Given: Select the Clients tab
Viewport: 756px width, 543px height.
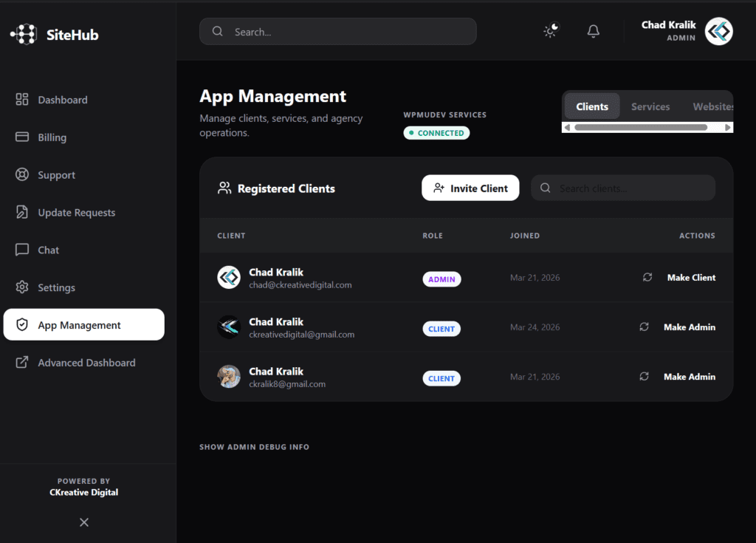Looking at the screenshot, I should tap(592, 106).
